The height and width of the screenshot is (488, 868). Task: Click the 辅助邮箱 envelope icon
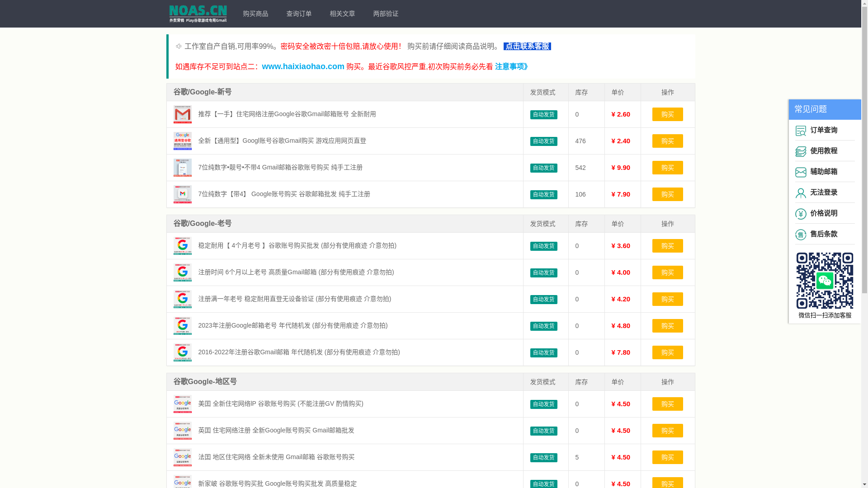[x=801, y=172]
